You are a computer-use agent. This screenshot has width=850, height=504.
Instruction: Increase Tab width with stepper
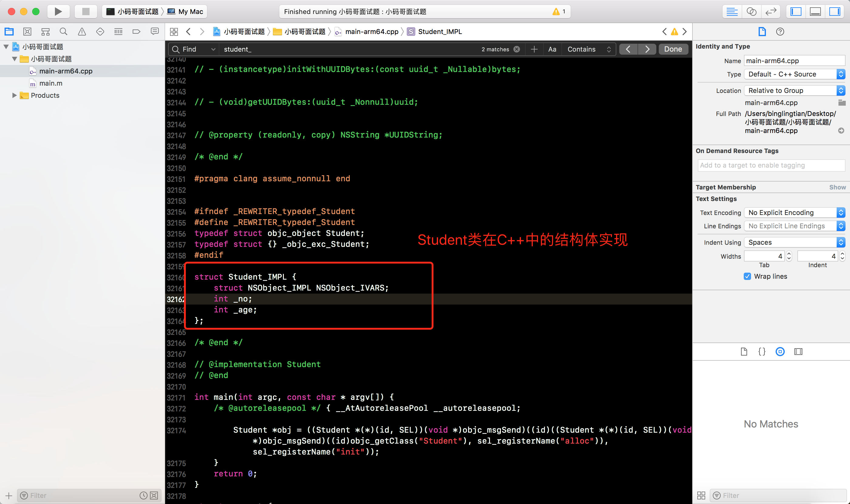tap(789, 254)
